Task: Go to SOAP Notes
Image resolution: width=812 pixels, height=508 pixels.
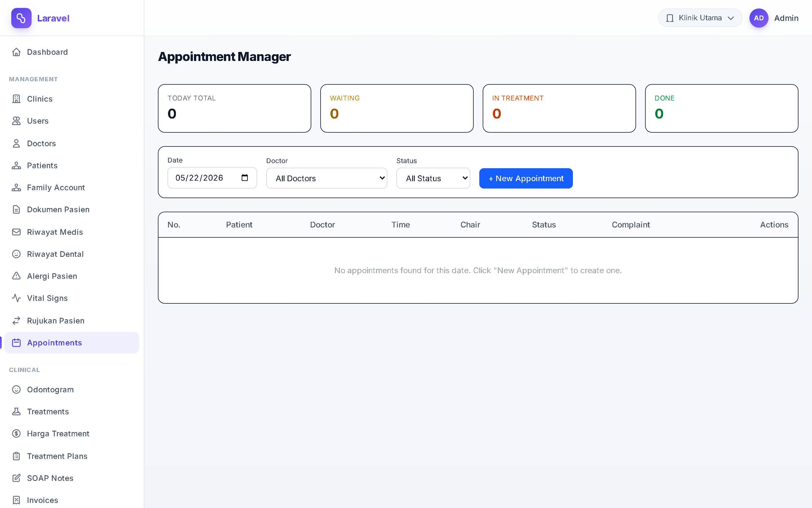Action: coord(72,478)
